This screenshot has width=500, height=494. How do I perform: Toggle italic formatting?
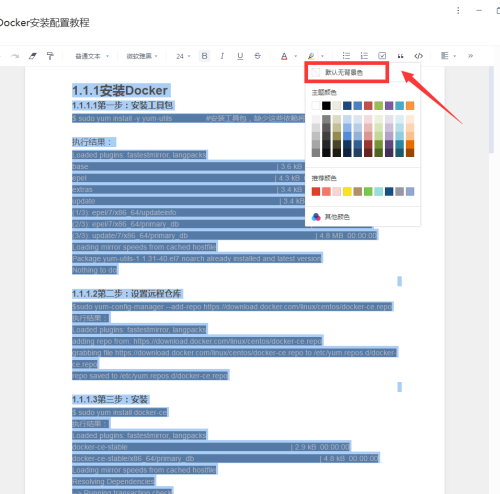(222, 56)
